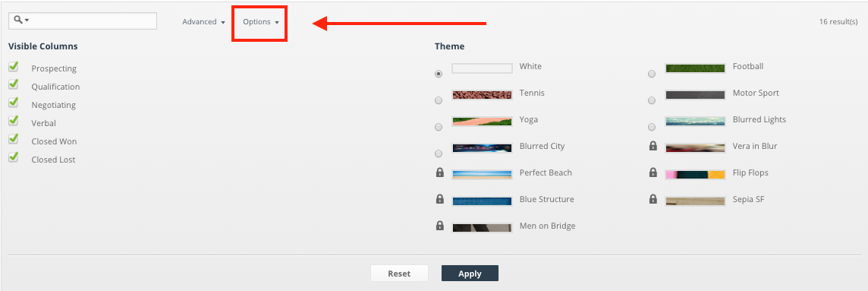
Task: Click the lock icon beside Flip Flops
Action: pos(653,172)
